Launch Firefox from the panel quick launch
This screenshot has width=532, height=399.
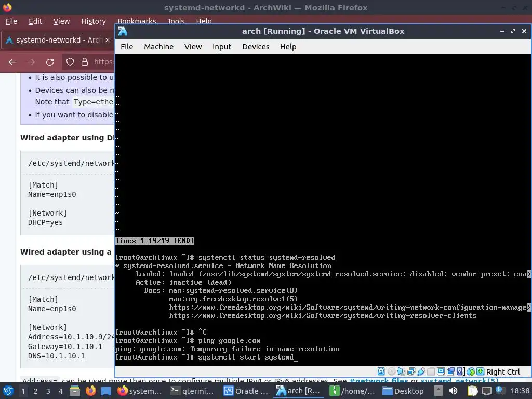pyautogui.click(x=90, y=391)
